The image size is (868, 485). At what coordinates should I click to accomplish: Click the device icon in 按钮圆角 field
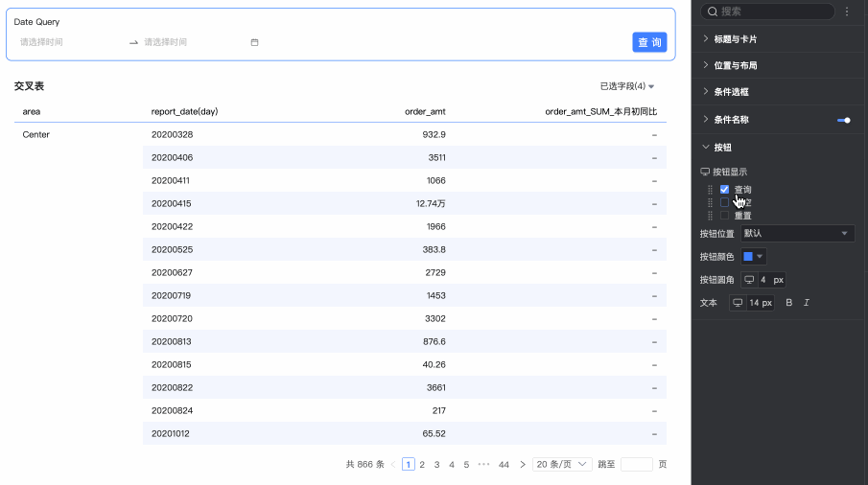pos(749,280)
